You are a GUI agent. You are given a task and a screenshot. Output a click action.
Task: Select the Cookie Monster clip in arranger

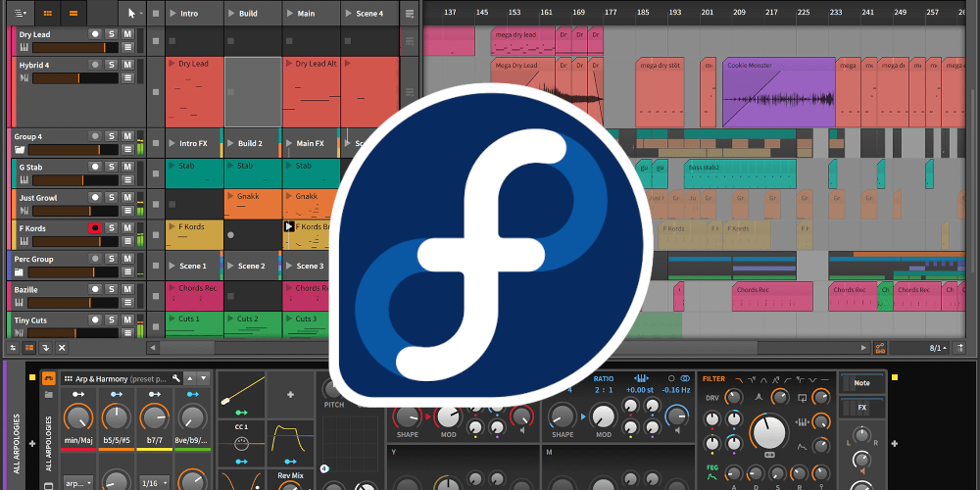coord(779,92)
